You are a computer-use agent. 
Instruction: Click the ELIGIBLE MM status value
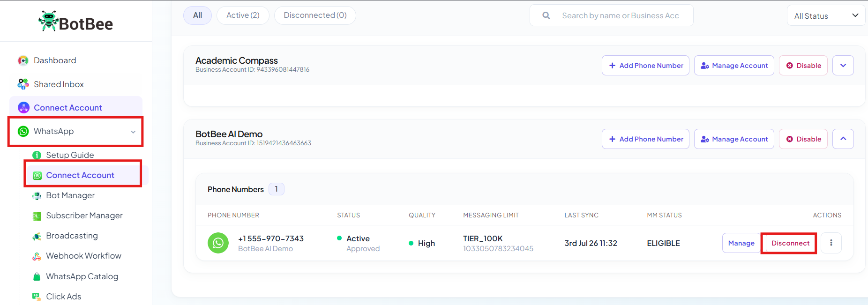(x=663, y=243)
